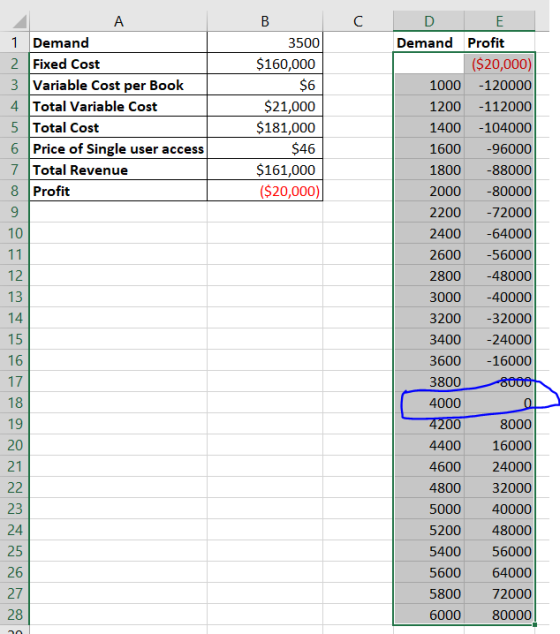
Task: Click demand value 5600
Action: tap(429, 572)
